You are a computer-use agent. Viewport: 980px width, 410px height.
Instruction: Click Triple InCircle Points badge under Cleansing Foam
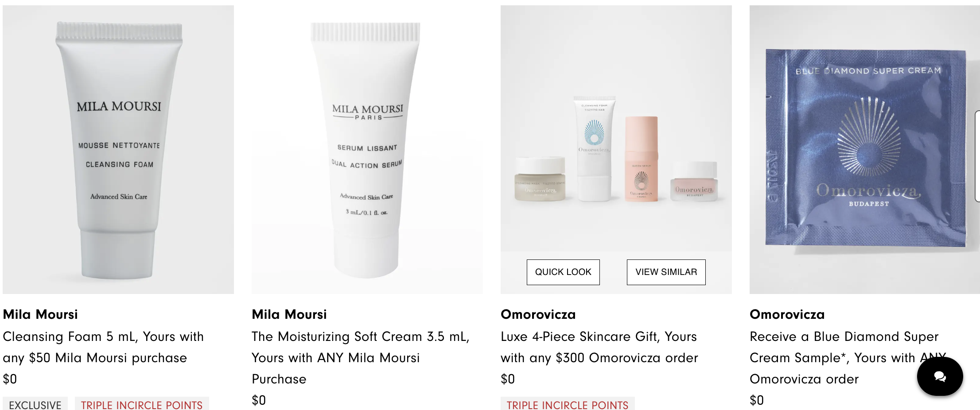142,404
